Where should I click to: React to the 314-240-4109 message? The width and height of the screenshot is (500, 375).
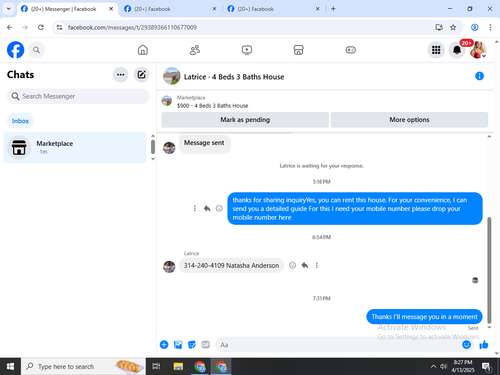tap(292, 265)
